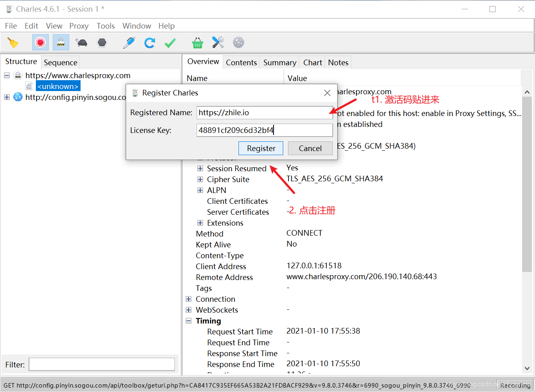Image resolution: width=535 pixels, height=392 pixels.
Task: Expand the Extensions row
Action: 200,223
